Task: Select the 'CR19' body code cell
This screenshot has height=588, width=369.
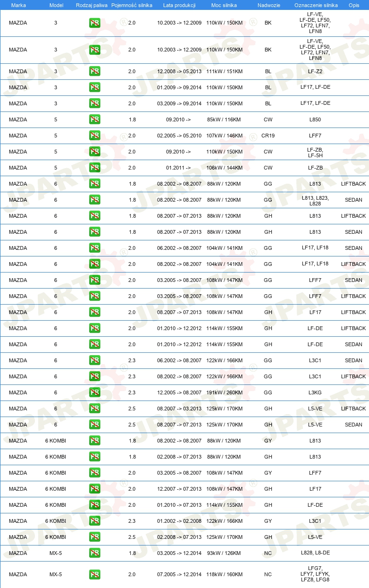Action: [x=268, y=136]
